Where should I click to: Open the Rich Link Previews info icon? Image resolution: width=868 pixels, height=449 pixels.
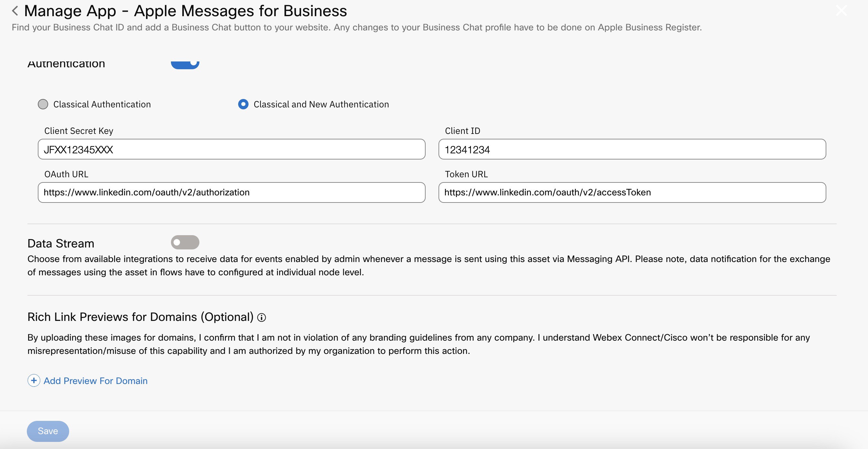(x=261, y=317)
